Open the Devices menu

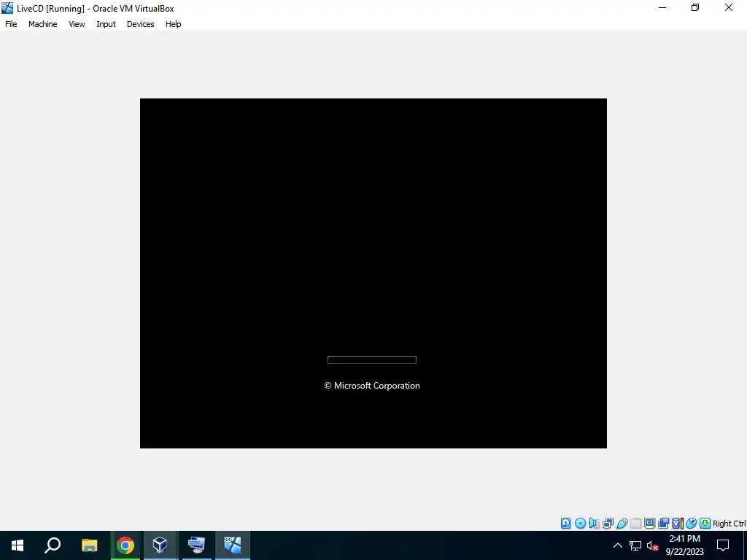(x=141, y=24)
